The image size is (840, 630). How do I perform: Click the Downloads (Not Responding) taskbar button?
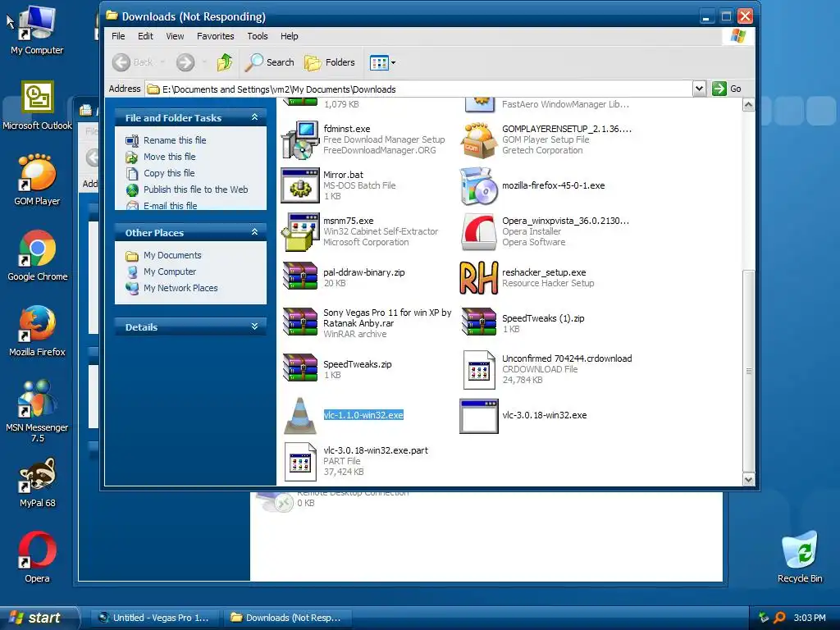[287, 618]
